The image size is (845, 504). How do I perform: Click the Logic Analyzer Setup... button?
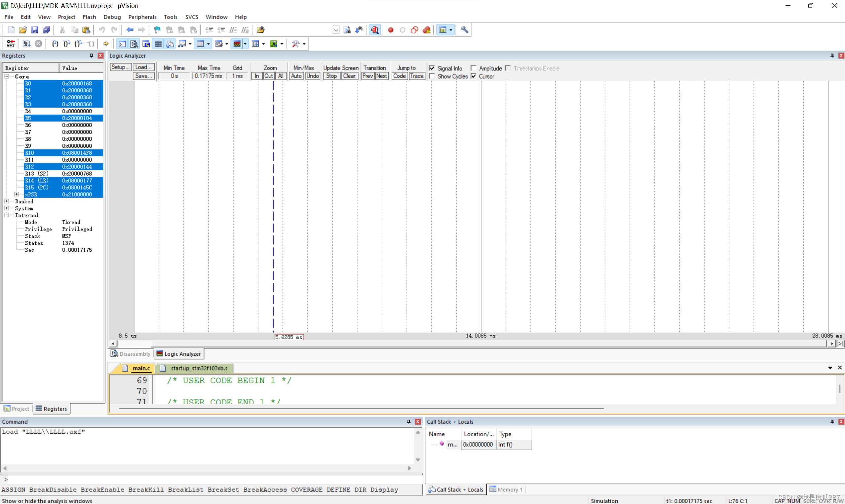pos(120,67)
